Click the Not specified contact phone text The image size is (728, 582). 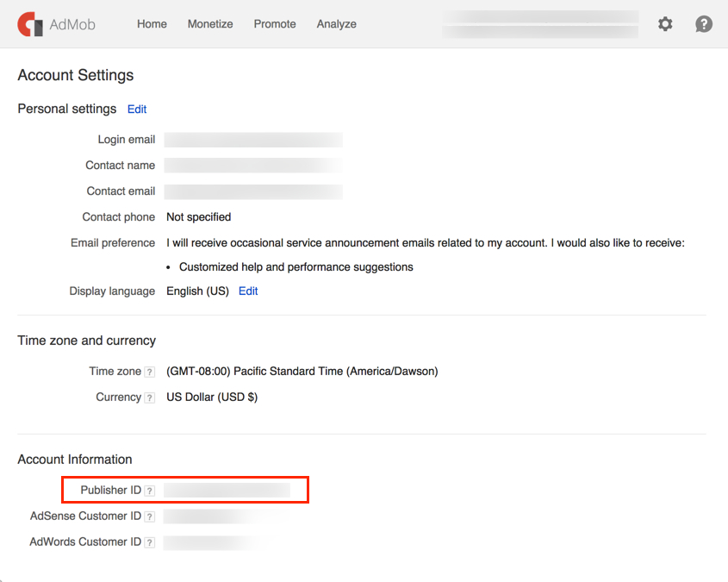198,216
